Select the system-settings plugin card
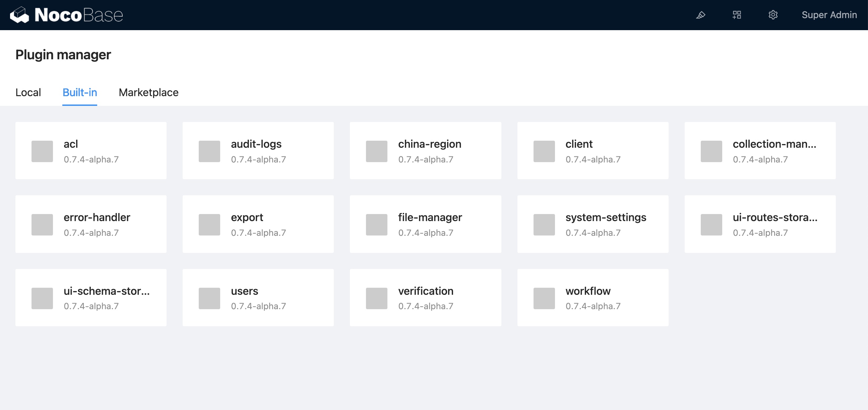This screenshot has width=868, height=410. click(593, 224)
